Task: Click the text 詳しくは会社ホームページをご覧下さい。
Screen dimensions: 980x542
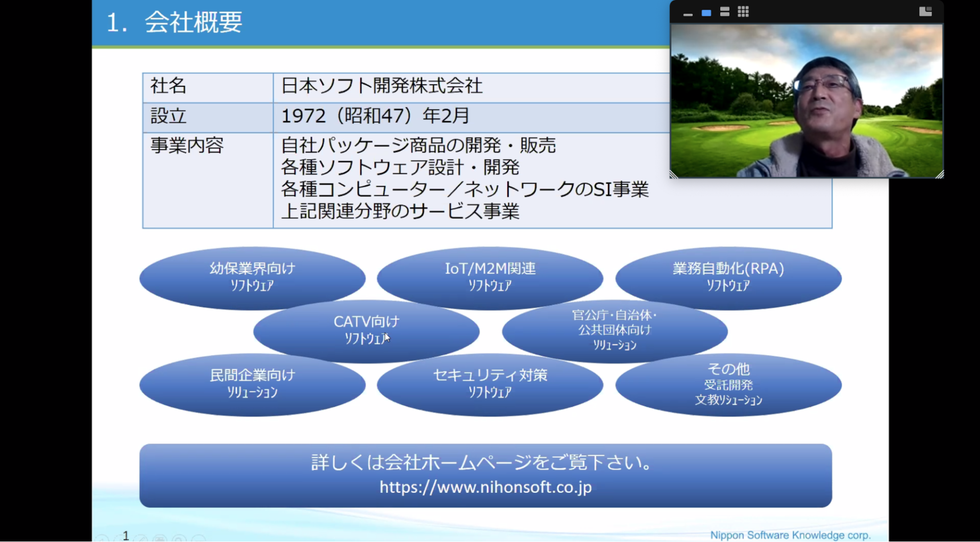Action: 482,462
